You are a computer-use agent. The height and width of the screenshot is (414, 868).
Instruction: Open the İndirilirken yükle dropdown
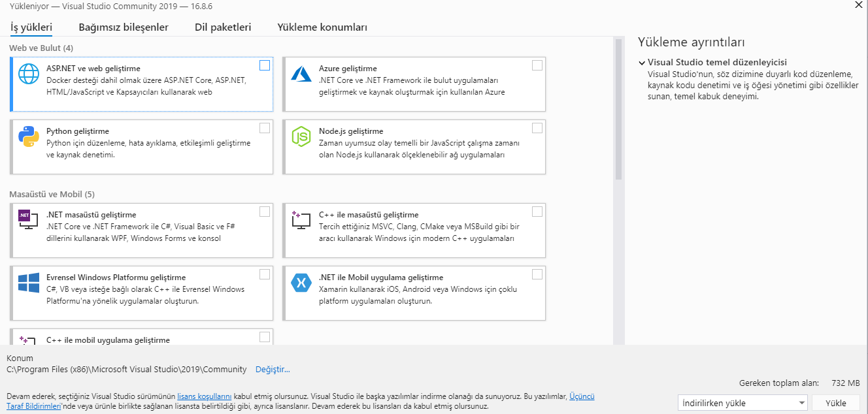click(743, 403)
